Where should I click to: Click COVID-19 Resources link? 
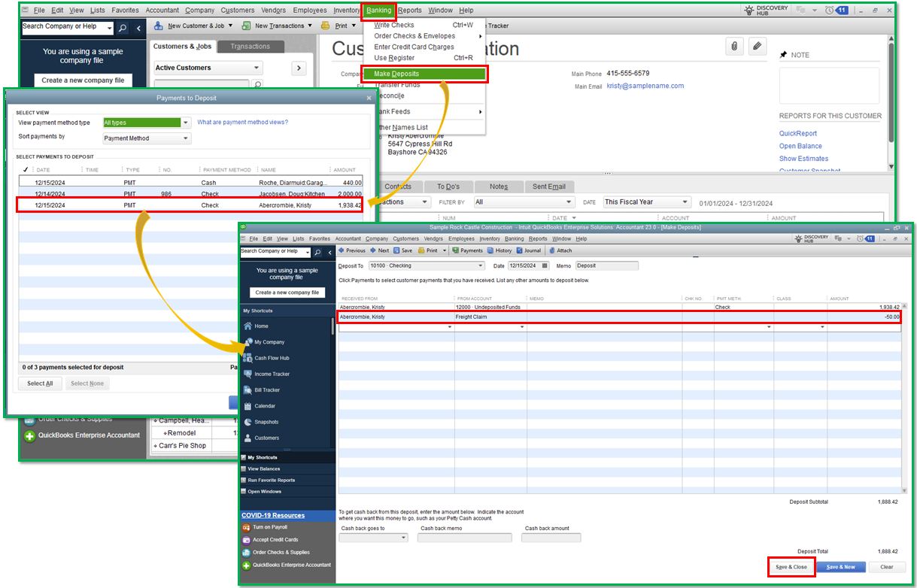click(x=273, y=515)
